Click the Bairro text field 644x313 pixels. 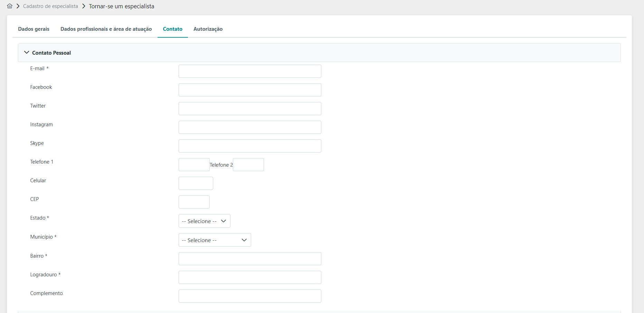(250, 259)
